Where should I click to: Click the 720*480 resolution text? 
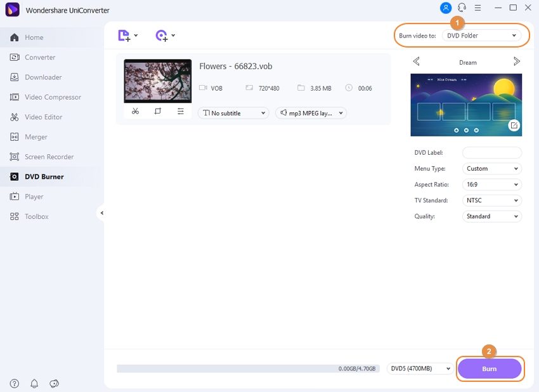tap(269, 88)
